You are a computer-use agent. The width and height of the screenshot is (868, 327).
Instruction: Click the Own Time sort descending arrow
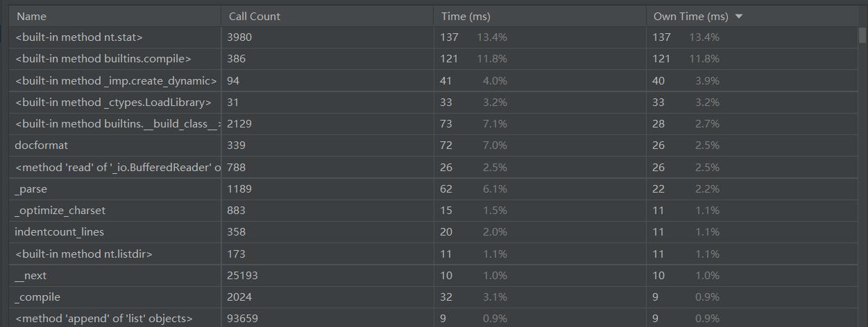coord(738,17)
